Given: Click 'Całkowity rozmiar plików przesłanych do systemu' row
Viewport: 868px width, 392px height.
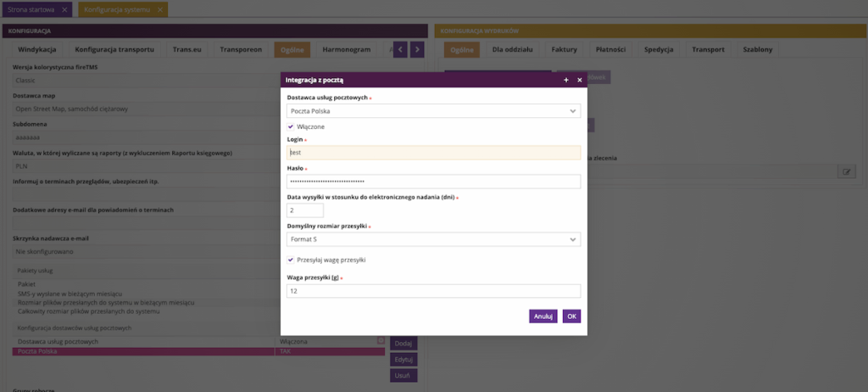Looking at the screenshot, I should pyautogui.click(x=147, y=311).
